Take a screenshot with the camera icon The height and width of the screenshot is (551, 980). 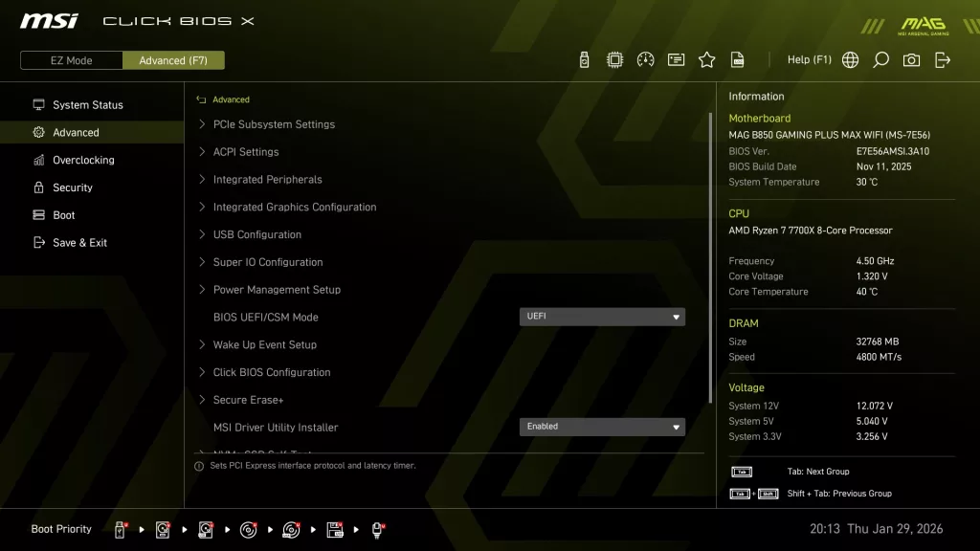click(x=911, y=58)
